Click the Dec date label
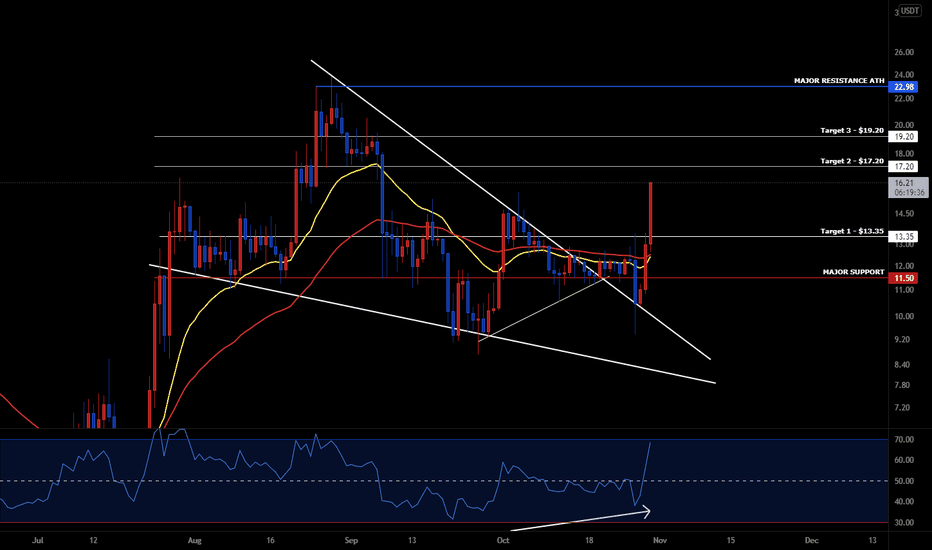Screen dimensions: 932x550 click(811, 540)
